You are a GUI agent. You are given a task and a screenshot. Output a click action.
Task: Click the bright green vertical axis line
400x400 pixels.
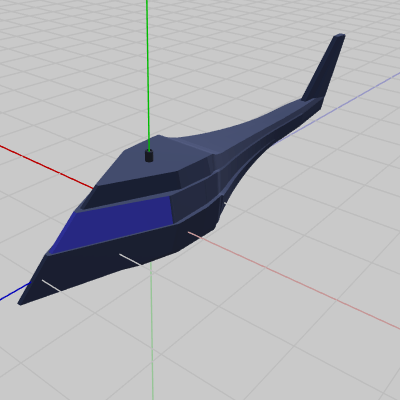148,75
